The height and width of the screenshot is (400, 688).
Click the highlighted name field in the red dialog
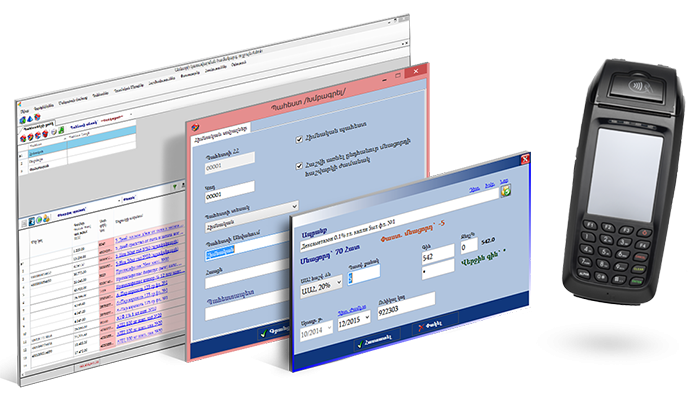pyautogui.click(x=248, y=248)
